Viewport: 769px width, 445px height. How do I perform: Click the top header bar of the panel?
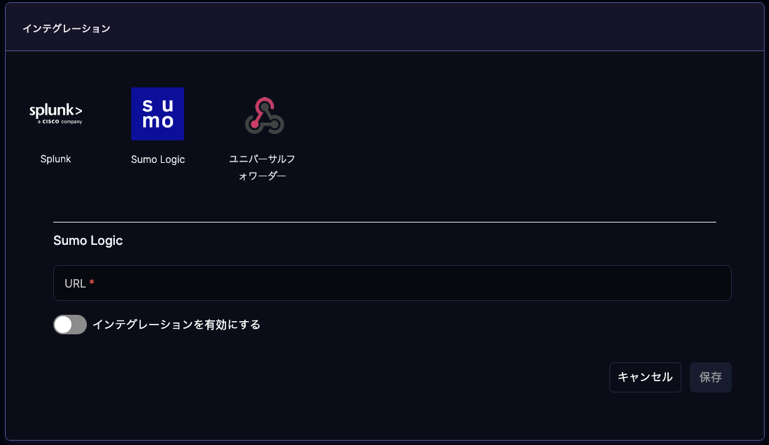click(x=384, y=26)
